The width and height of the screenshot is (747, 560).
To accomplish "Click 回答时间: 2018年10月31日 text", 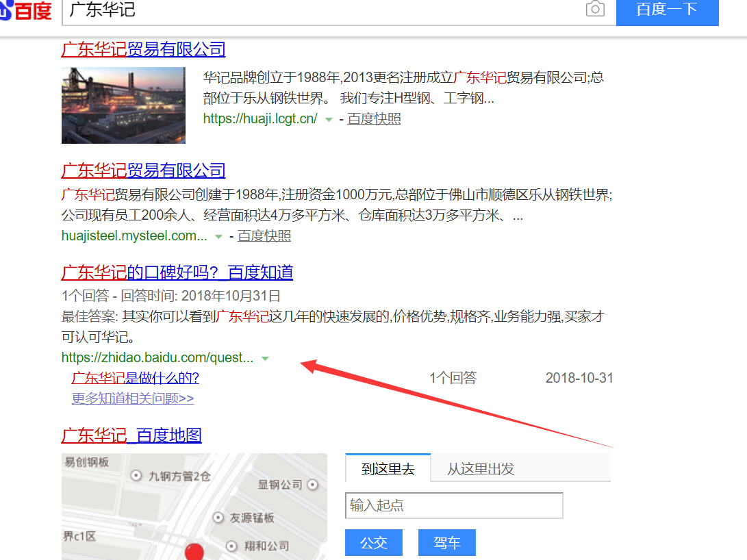I will (x=201, y=296).
